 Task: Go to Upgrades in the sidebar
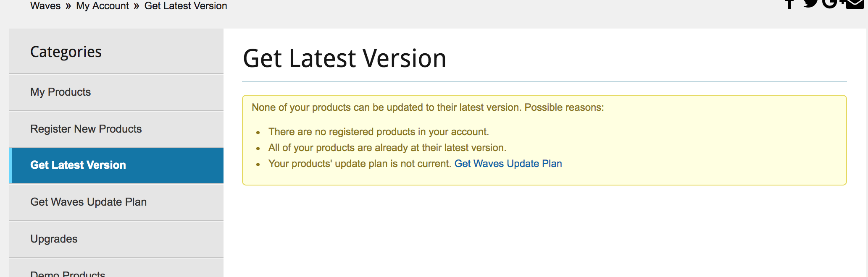coord(54,239)
